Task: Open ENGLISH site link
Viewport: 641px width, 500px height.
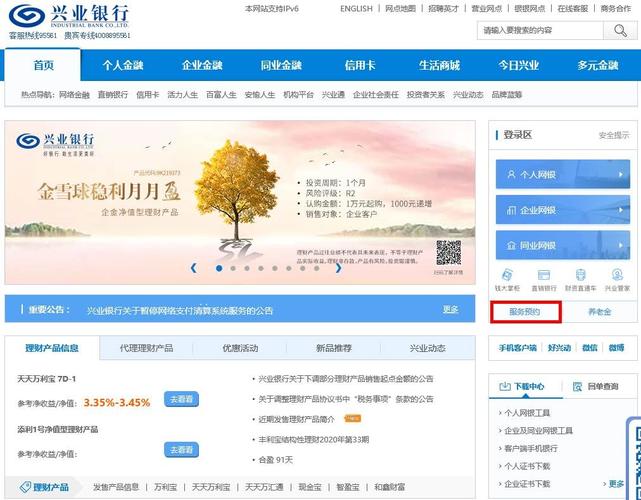Action: [356, 9]
